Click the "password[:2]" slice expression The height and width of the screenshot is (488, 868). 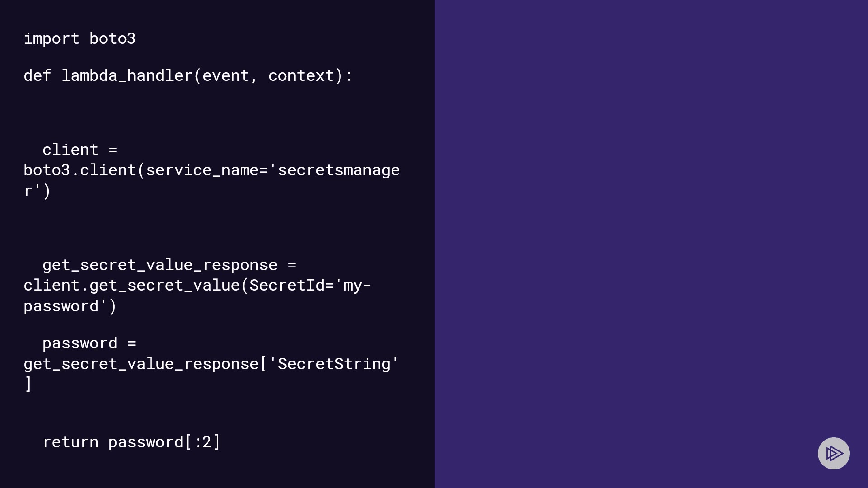pos(164,442)
